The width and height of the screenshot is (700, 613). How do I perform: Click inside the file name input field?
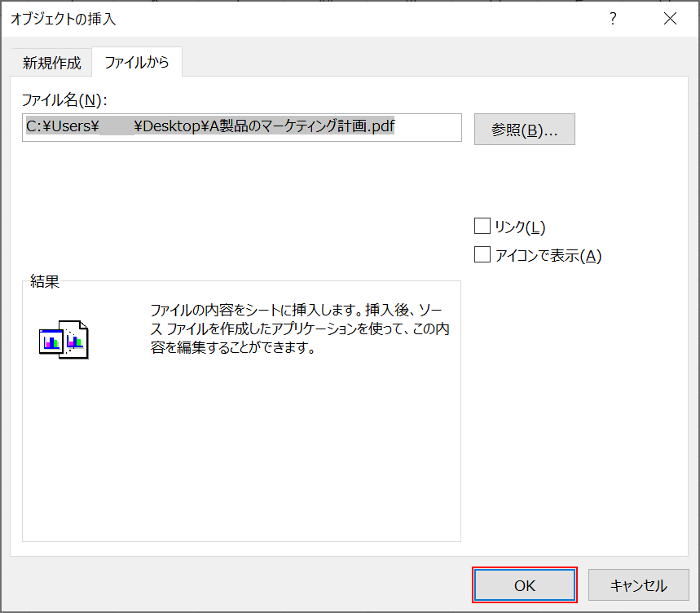tap(242, 128)
